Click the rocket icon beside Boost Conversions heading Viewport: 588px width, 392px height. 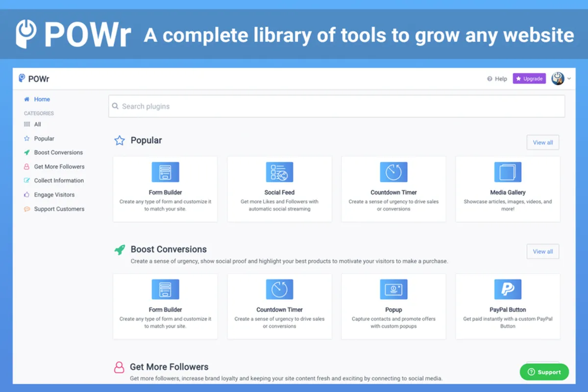point(120,249)
